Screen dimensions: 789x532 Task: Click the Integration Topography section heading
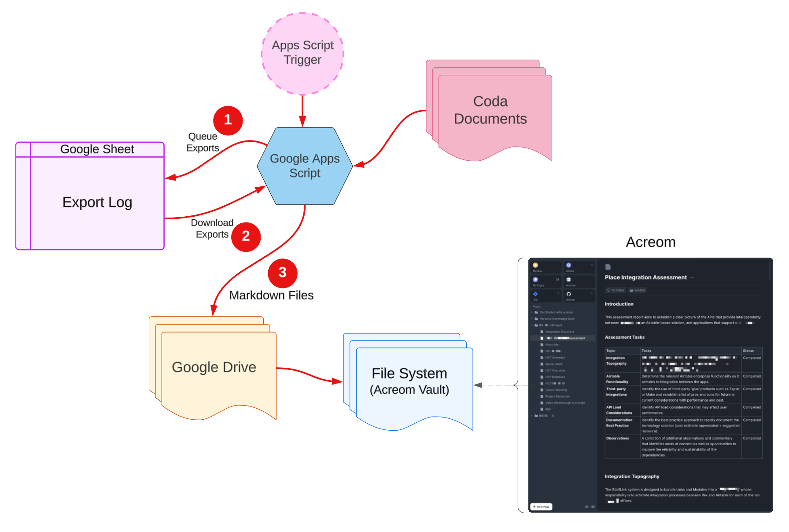point(632,477)
